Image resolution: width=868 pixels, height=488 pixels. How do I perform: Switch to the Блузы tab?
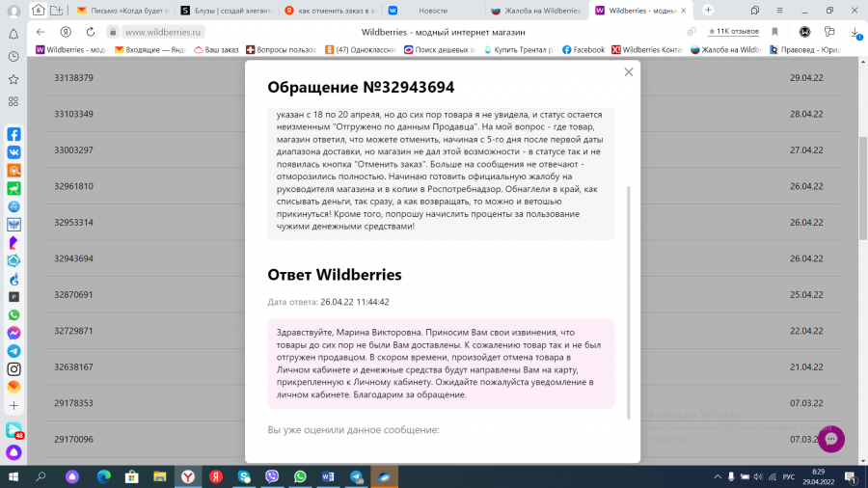point(227,11)
